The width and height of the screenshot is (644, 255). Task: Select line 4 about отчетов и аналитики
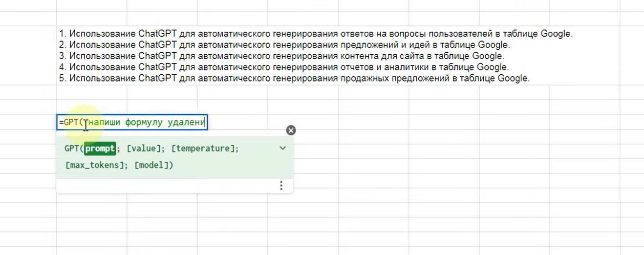click(x=284, y=67)
